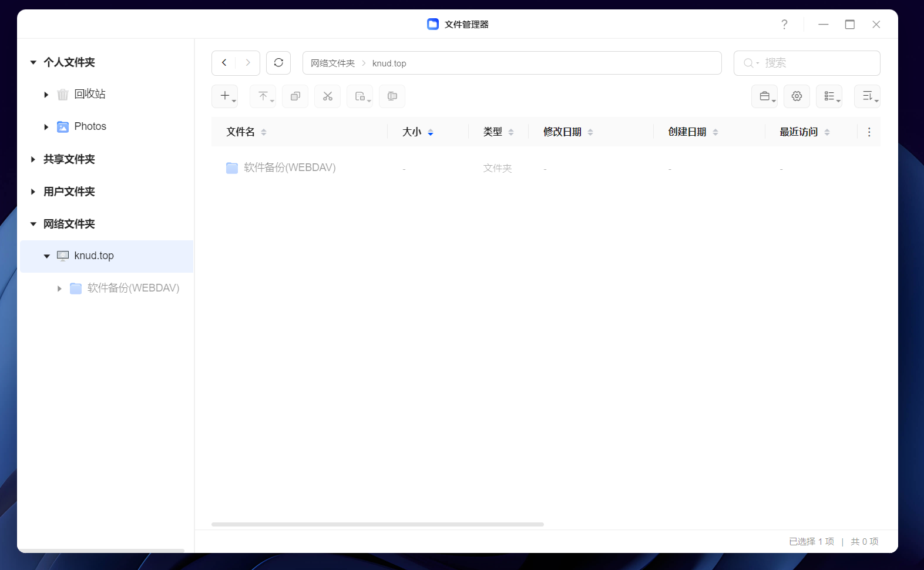Close the 文件管理器 window

[876, 24]
